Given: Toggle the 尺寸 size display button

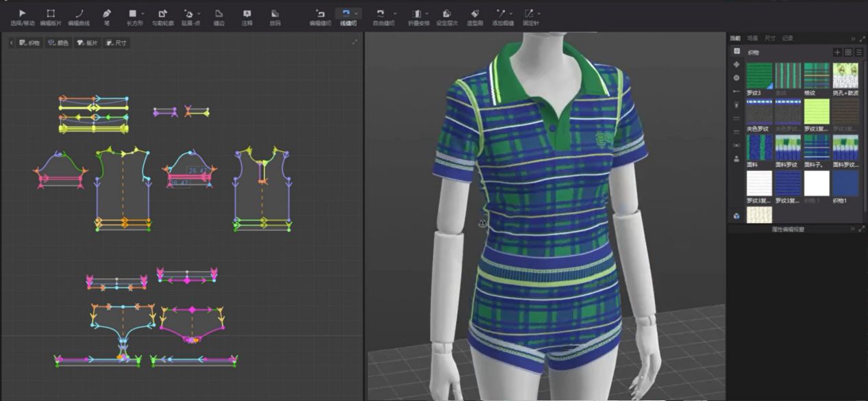Looking at the screenshot, I should tap(116, 42).
